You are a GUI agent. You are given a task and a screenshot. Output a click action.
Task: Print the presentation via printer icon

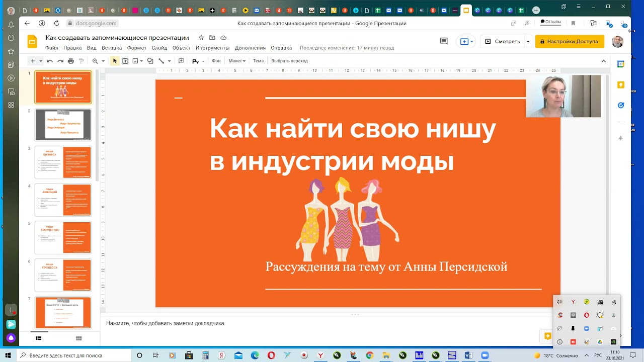(71, 61)
